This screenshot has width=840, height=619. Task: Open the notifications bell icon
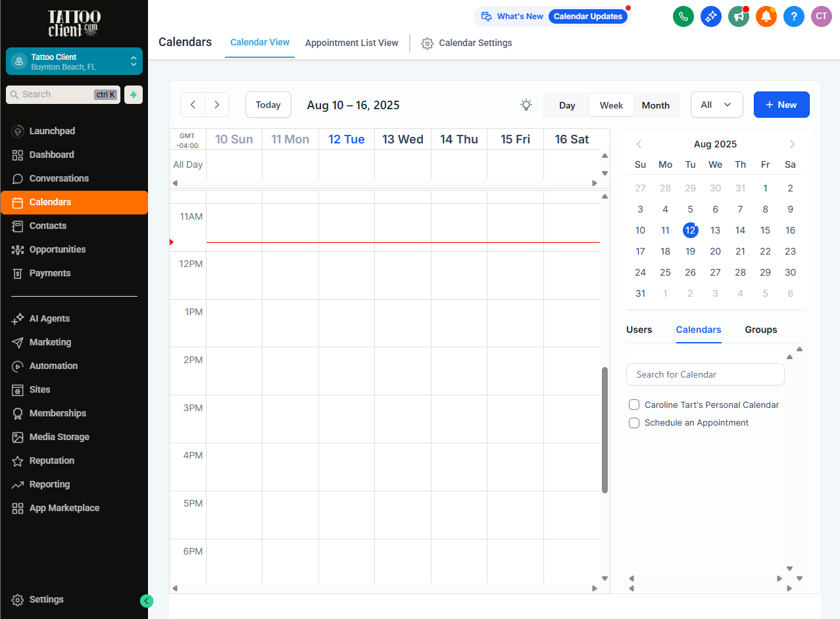click(x=766, y=16)
